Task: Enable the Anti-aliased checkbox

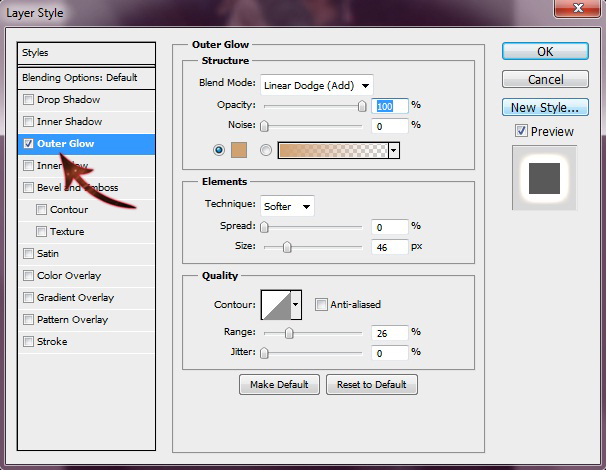Action: (x=321, y=304)
